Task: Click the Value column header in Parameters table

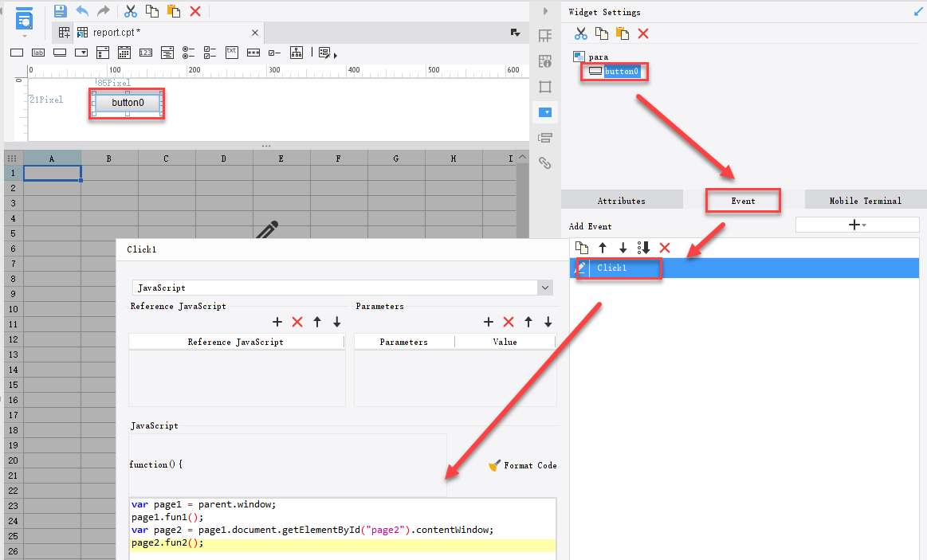Action: coord(505,342)
